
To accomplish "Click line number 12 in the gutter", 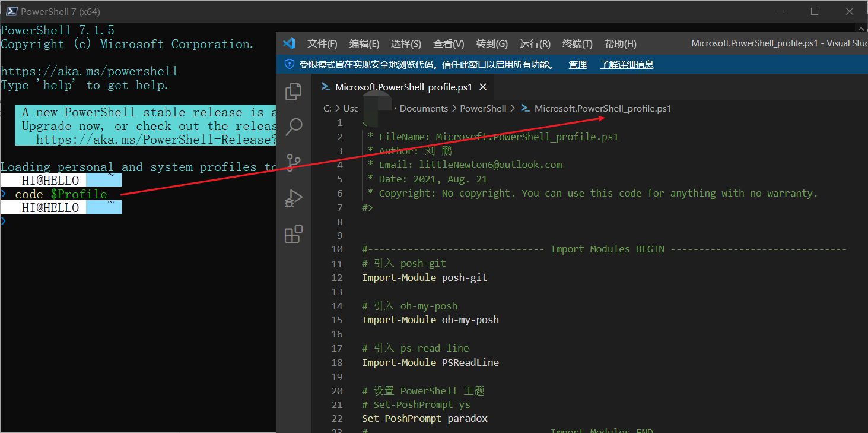I will [x=337, y=277].
